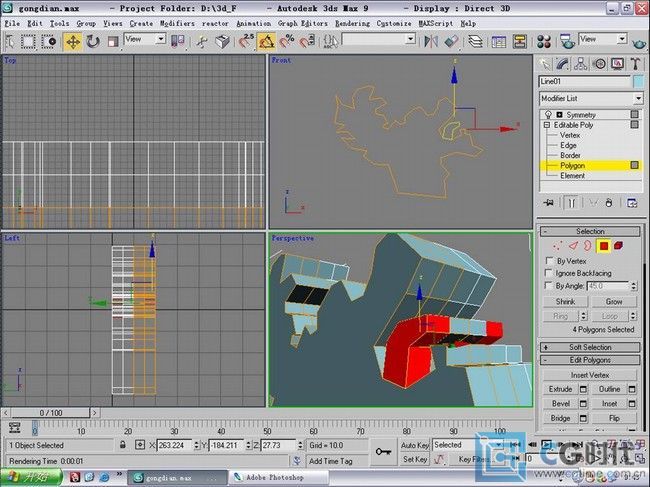Select the Rotate tool
Viewport: 650px width, 487px height.
93,41
